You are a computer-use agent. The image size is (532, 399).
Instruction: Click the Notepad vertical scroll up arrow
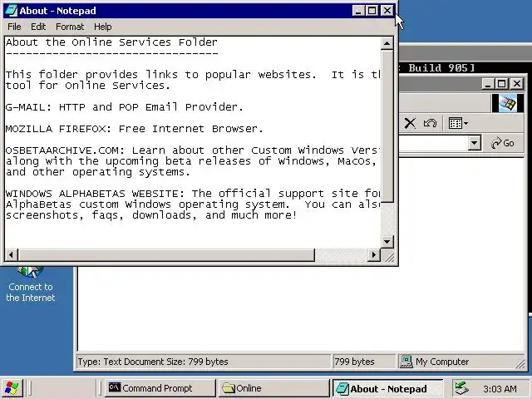coord(387,43)
